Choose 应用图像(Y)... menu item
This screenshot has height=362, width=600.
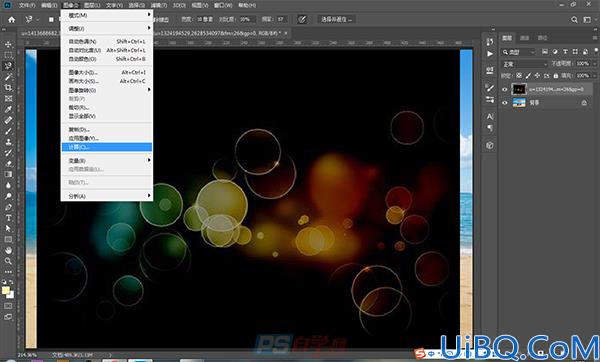coord(107,138)
